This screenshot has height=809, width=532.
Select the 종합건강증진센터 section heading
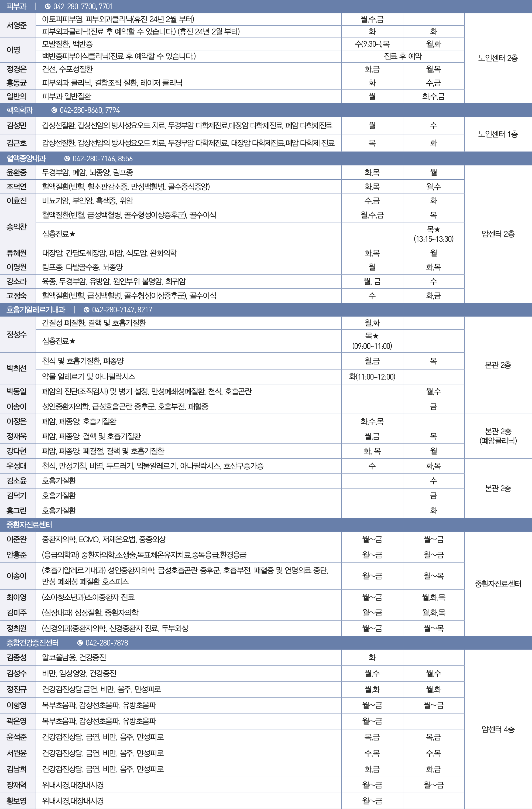coord(33,643)
